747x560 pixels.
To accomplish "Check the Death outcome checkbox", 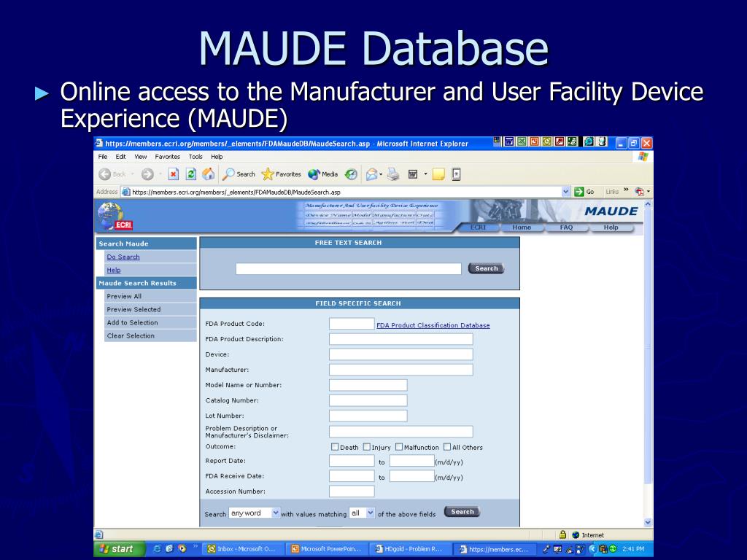I will tap(335, 447).
